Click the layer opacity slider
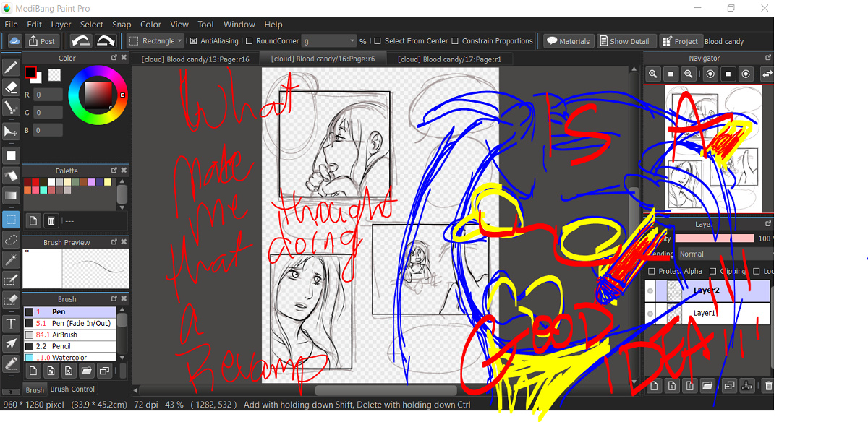This screenshot has height=422, width=868. (x=714, y=238)
